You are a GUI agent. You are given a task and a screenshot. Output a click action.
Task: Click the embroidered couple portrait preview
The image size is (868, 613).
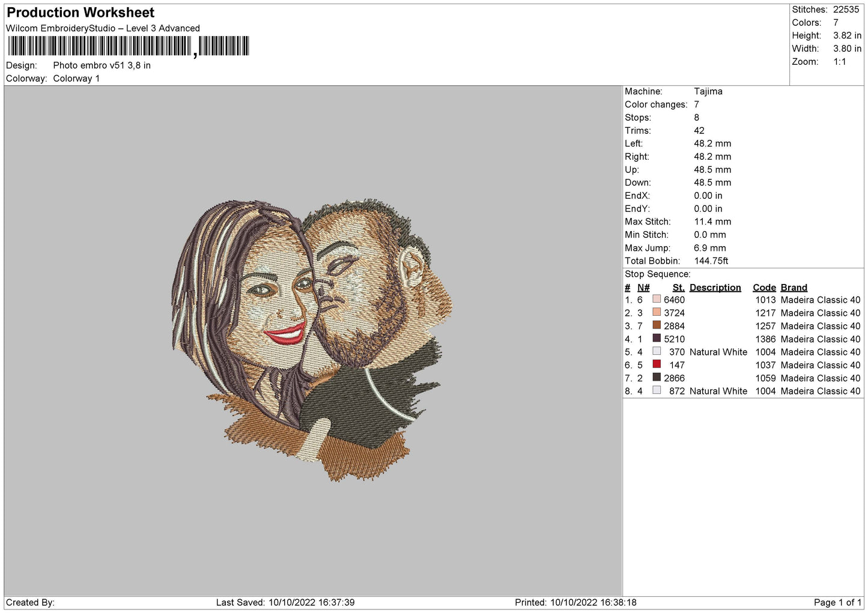(x=312, y=340)
